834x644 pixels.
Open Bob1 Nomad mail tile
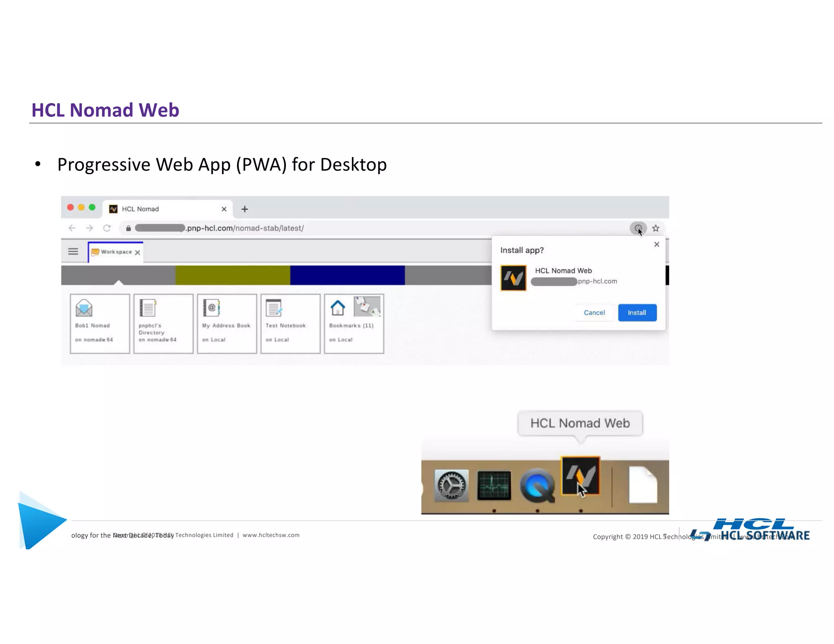coord(100,324)
